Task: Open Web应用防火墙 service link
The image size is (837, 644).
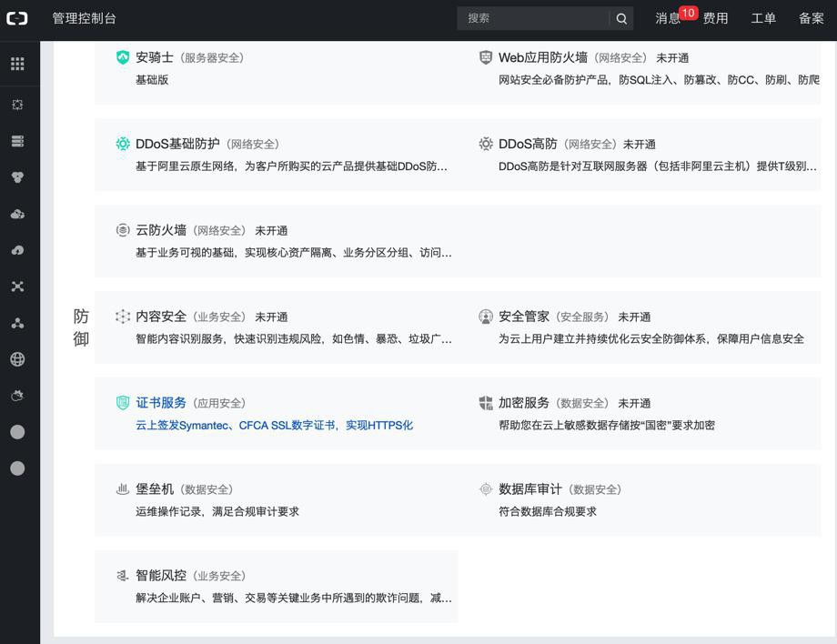Action: click(x=543, y=57)
